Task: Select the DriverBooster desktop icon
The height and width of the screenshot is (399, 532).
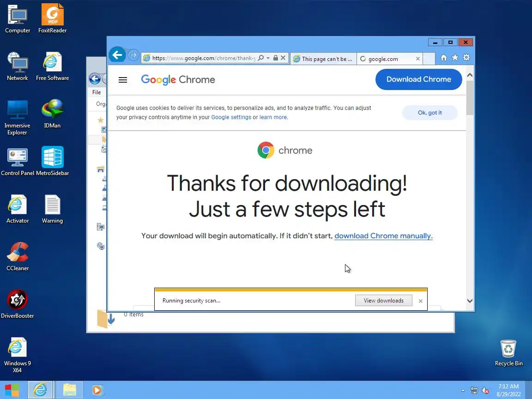Action: [x=17, y=304]
